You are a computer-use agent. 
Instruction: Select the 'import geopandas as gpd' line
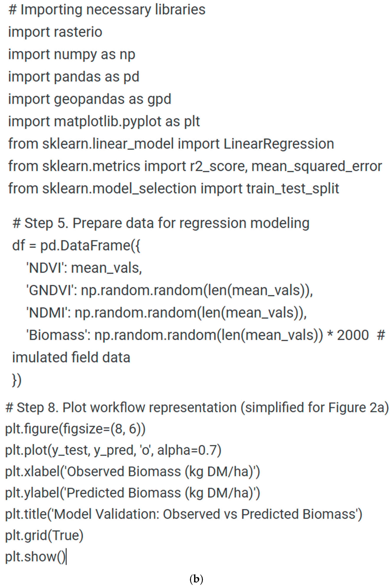pyautogui.click(x=90, y=99)
